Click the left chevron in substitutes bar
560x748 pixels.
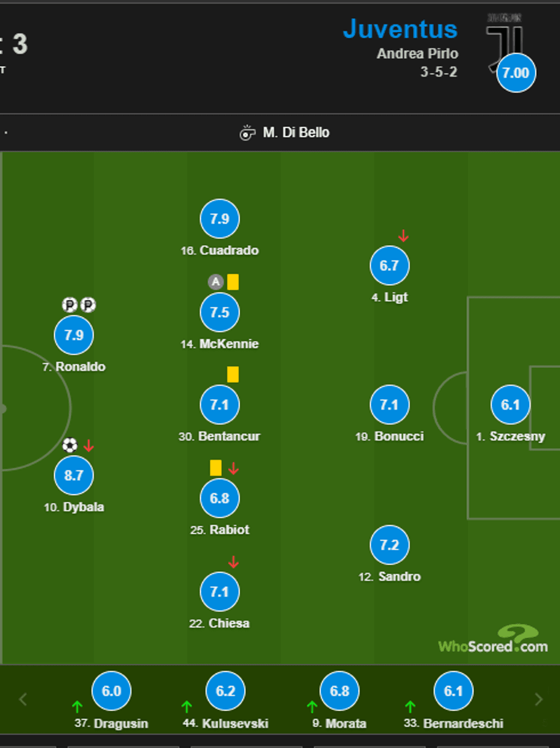23,698
